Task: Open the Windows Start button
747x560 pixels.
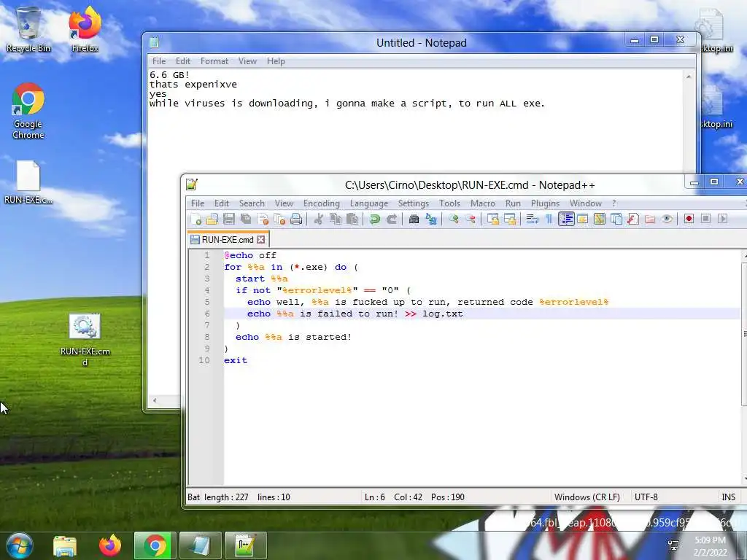Action: pyautogui.click(x=19, y=545)
